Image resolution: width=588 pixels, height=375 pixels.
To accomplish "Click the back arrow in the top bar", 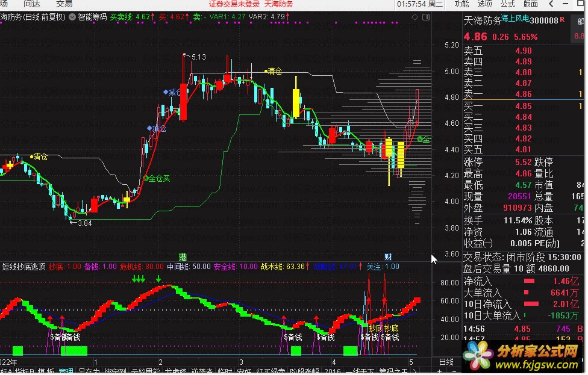I will coord(551,4).
